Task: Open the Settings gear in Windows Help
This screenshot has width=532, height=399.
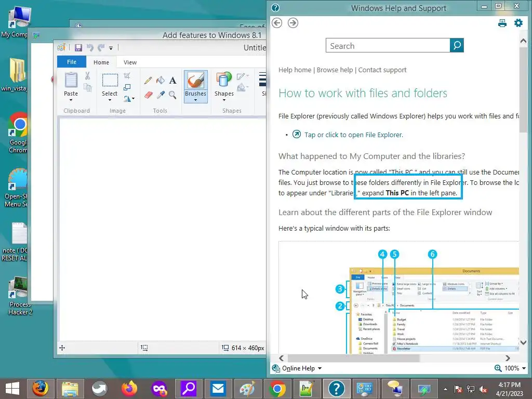Action: [518, 23]
